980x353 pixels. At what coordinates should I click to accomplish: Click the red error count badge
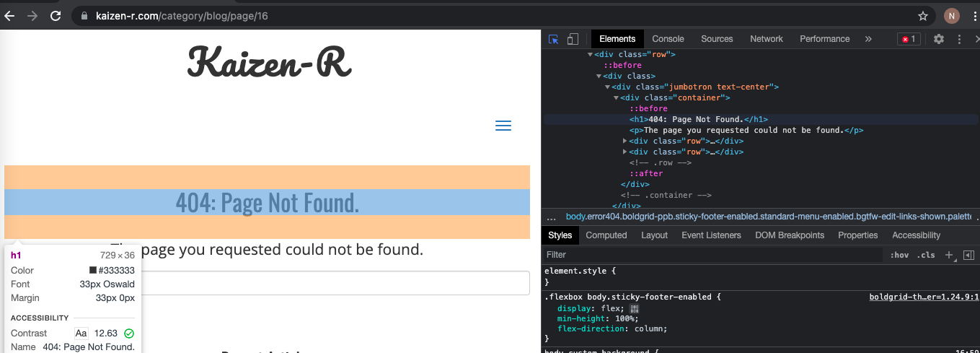909,39
